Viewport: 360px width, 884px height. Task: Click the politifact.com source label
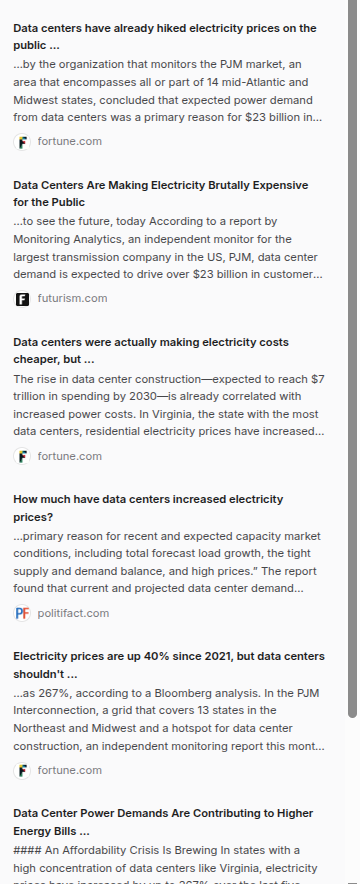(x=73, y=613)
